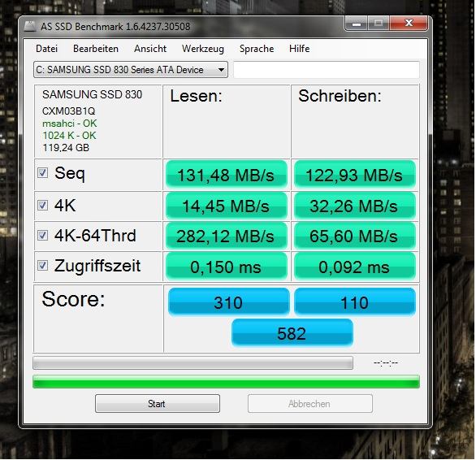The height and width of the screenshot is (460, 476).
Task: Click the 4K-64Thrd write result 65,60 MB/s
Action: point(354,236)
